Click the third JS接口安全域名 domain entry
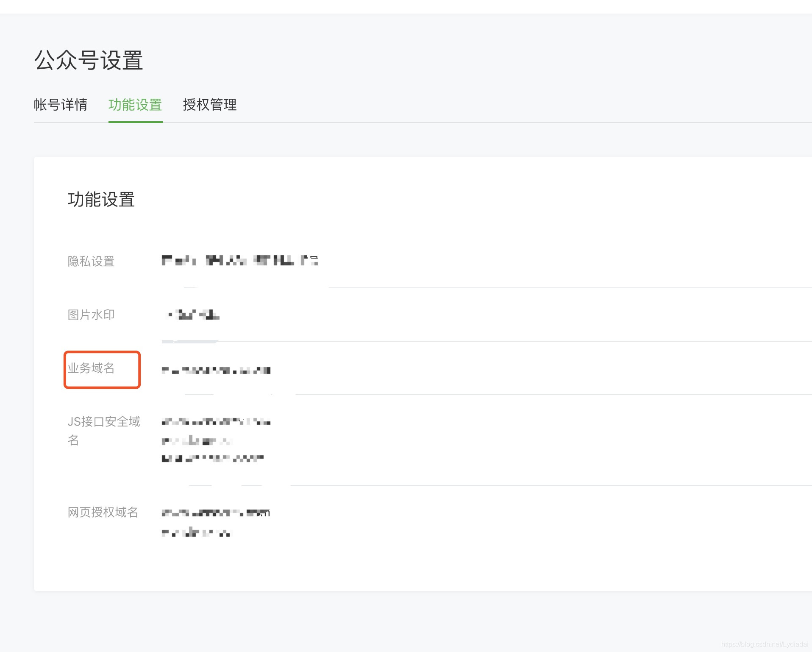Image resolution: width=812 pixels, height=652 pixels. point(212,458)
